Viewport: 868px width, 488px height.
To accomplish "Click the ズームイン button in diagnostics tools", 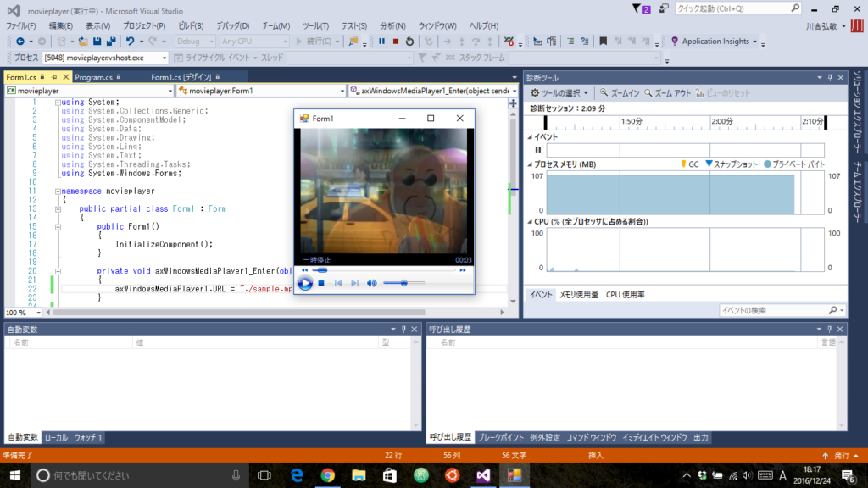I will click(x=619, y=92).
